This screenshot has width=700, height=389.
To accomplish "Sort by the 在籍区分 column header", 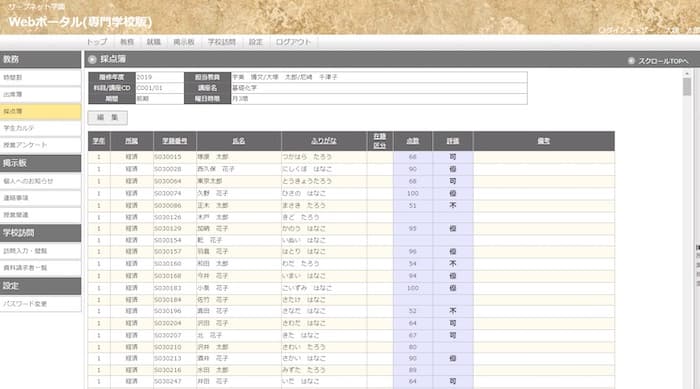I will pos(379,141).
